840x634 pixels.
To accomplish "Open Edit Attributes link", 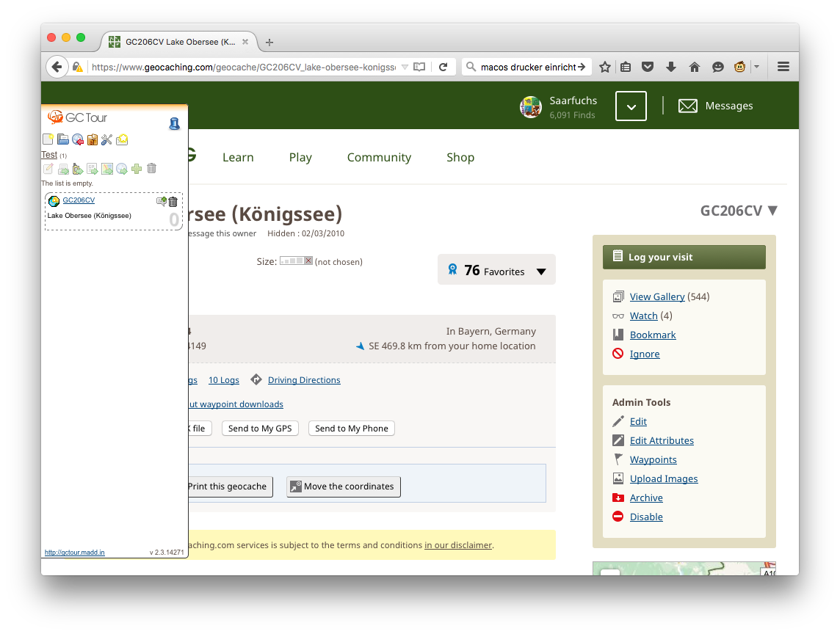I will tap(662, 441).
